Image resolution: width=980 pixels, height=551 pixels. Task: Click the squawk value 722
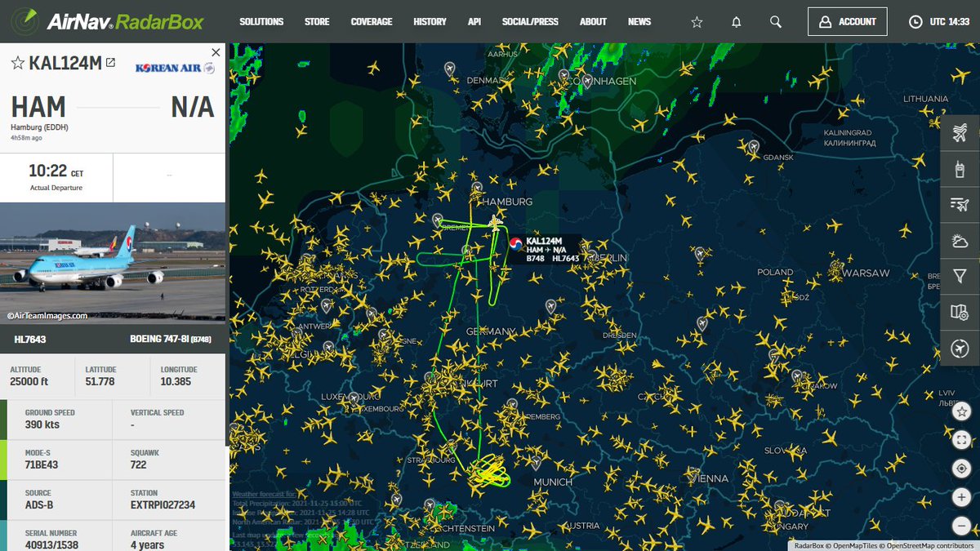click(138, 464)
